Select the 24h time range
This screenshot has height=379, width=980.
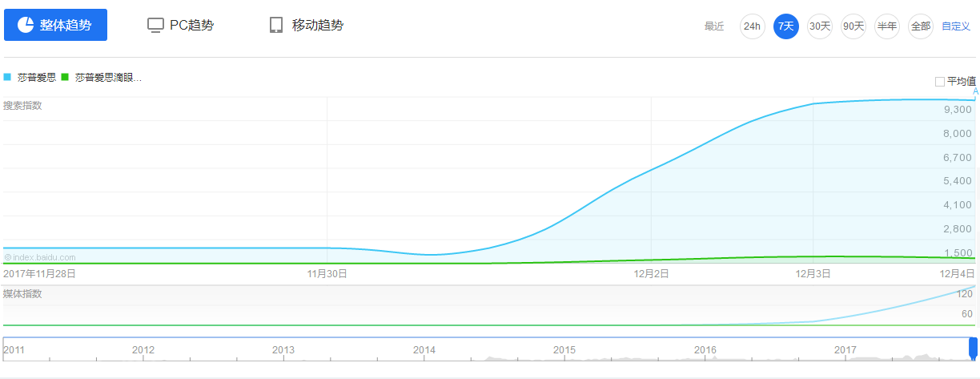pos(753,26)
